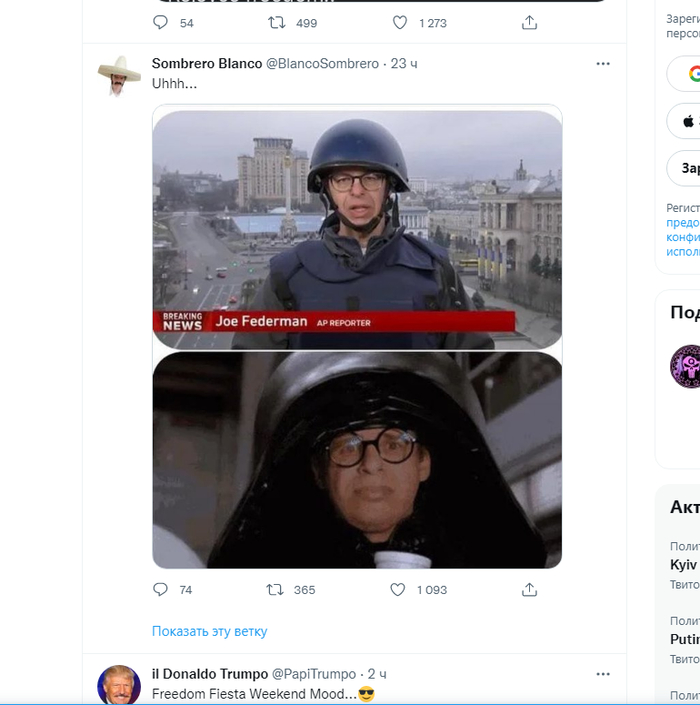Open Joe Federman news image
The image size is (700, 705).
[x=357, y=229]
